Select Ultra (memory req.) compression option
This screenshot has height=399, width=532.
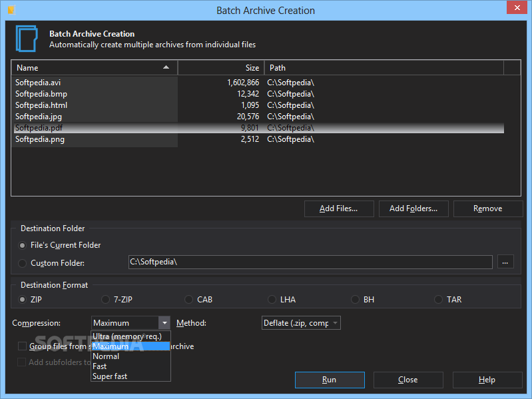tap(131, 336)
